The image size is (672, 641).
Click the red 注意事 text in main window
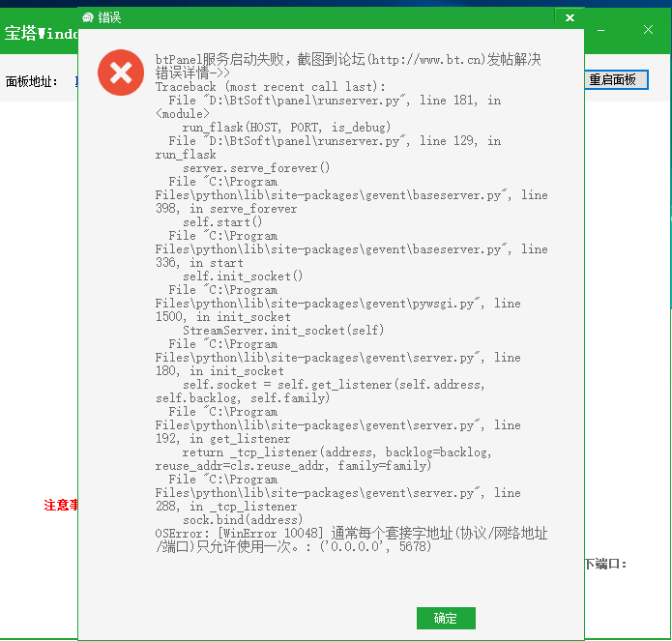[61, 505]
